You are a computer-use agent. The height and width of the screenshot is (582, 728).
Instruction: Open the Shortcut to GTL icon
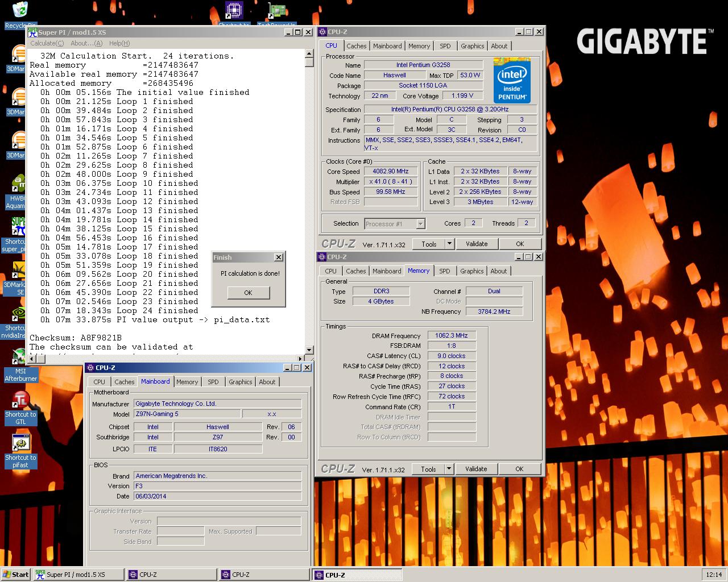click(20, 408)
